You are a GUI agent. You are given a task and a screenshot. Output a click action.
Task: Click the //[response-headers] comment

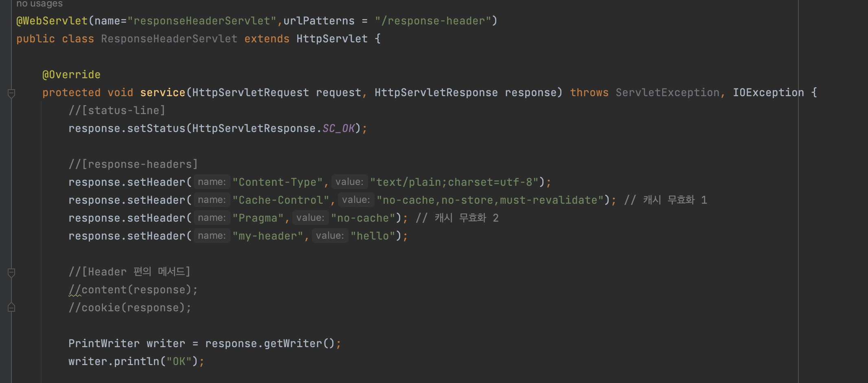(133, 164)
